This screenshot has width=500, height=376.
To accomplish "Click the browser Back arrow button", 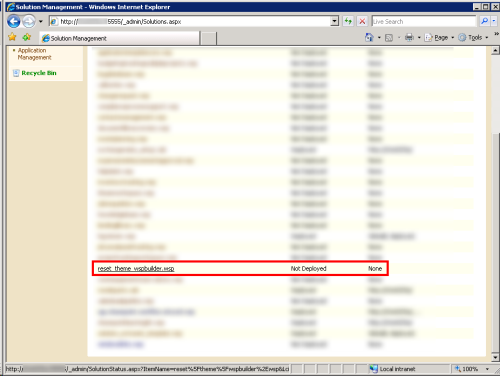I will coord(14,22).
